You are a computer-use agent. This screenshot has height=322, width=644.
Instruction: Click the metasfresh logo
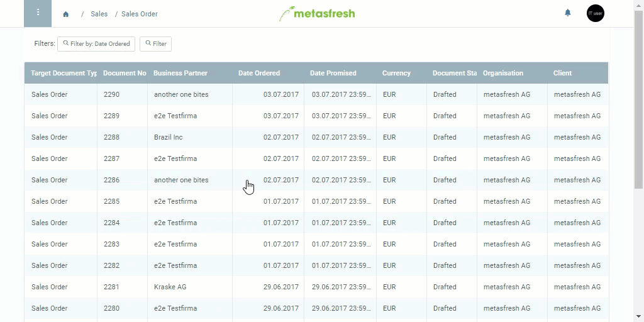click(317, 14)
